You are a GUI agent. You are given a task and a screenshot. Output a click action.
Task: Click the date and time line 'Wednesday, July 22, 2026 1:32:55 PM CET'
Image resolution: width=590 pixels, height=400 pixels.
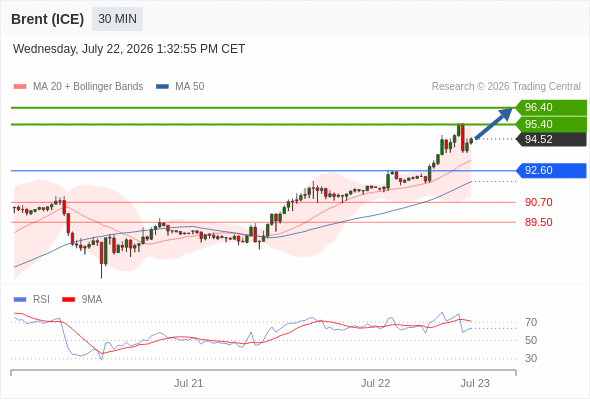pyautogui.click(x=129, y=49)
